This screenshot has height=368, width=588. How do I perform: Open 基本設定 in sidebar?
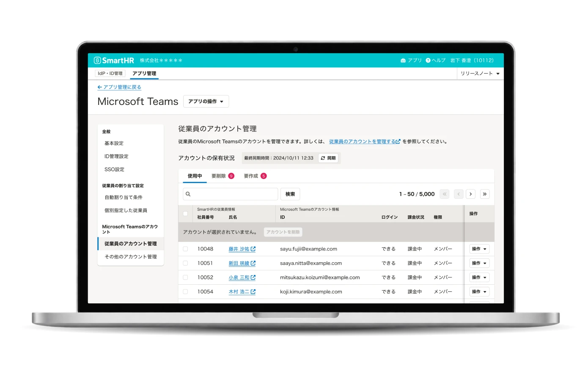[131, 143]
